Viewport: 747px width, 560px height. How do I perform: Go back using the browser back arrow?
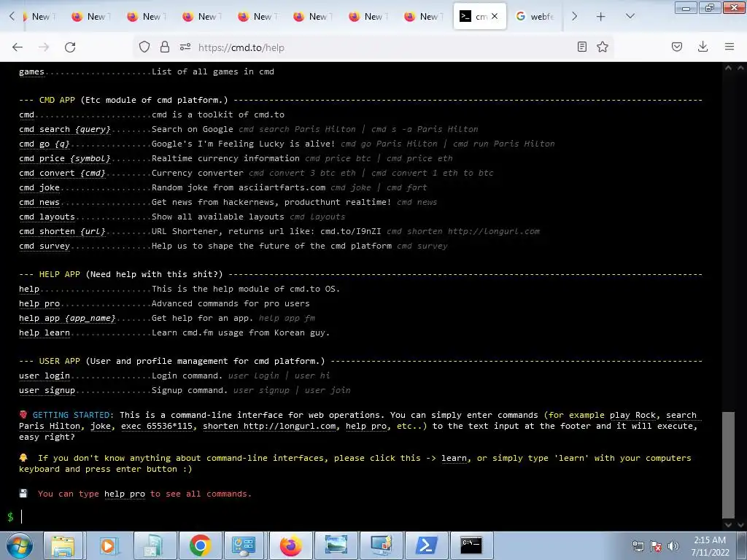(x=18, y=47)
